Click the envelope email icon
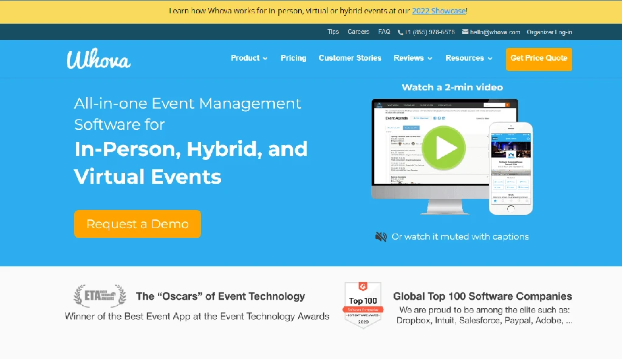The width and height of the screenshot is (622, 364). tap(465, 32)
